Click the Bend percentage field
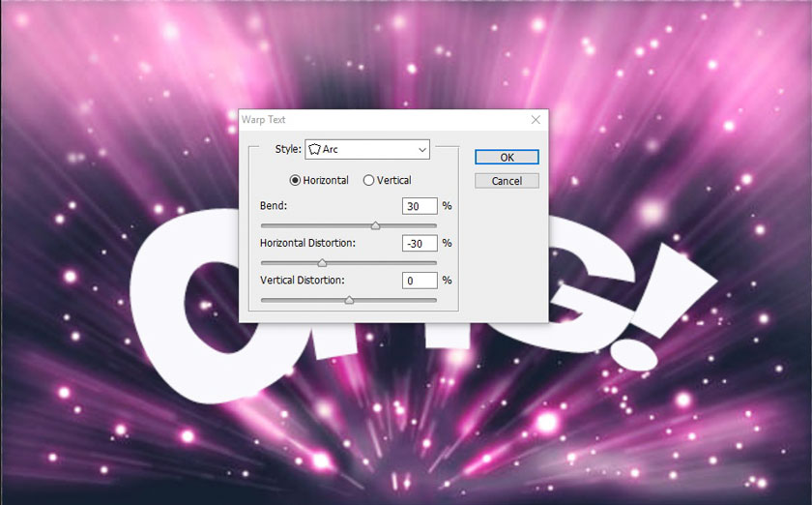The image size is (812, 505). point(420,206)
